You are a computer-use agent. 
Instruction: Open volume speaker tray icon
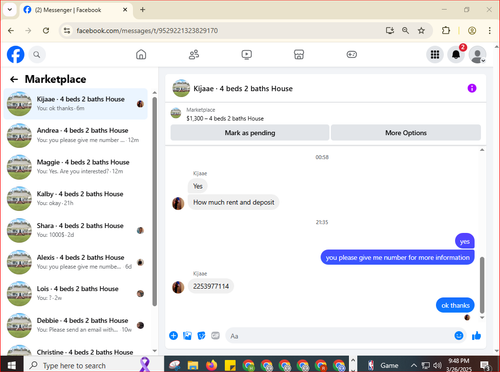point(437,365)
